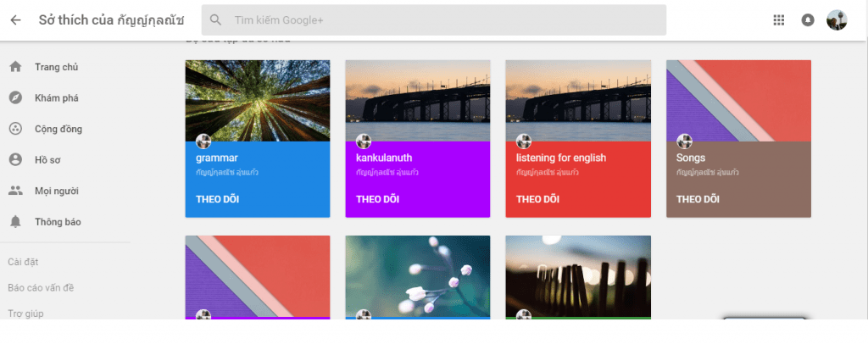This screenshot has height=344, width=868.
Task: Open the Google apps grid icon
Action: pyautogui.click(x=779, y=20)
